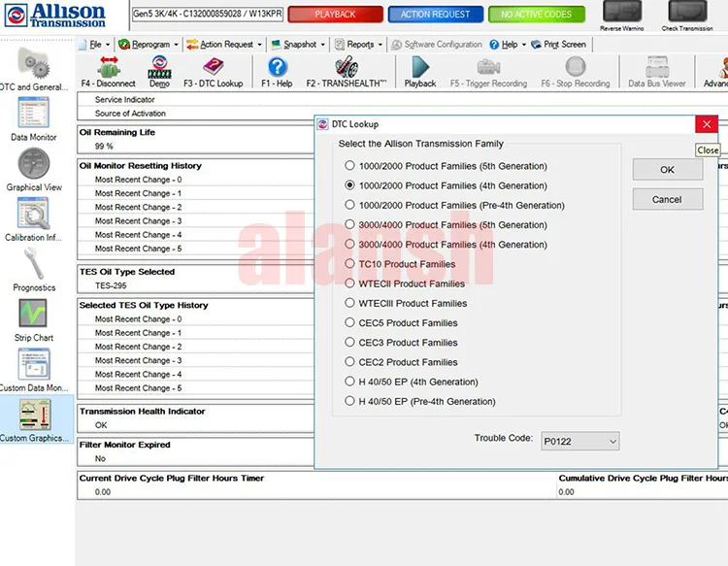Click the TES-295 oil type value

tap(111, 285)
